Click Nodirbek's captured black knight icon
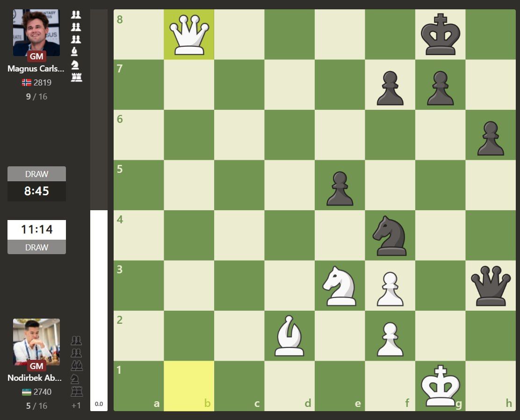 (75, 378)
